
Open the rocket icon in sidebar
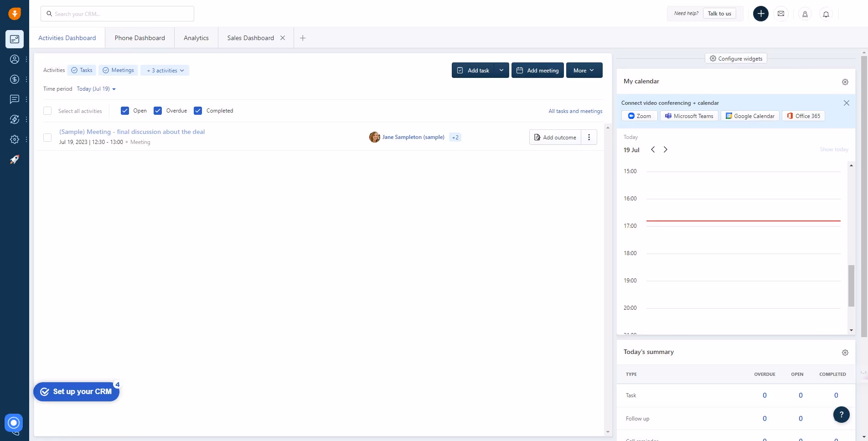15,159
